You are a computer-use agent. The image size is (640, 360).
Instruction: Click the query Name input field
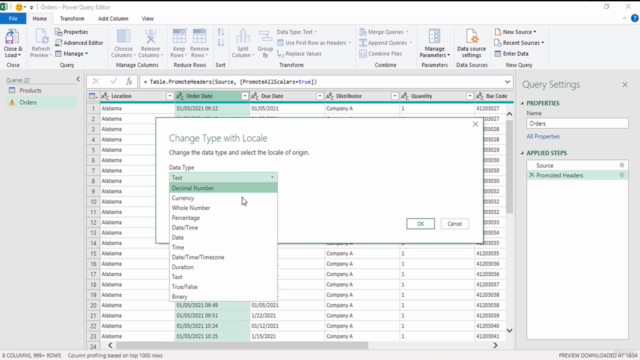(577, 123)
